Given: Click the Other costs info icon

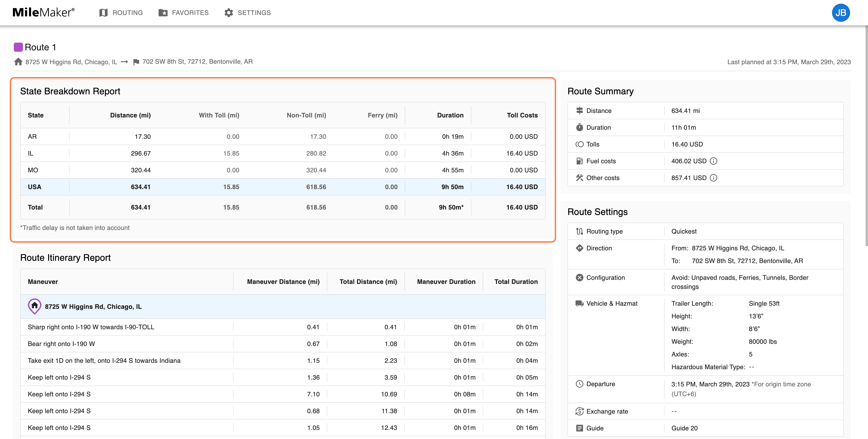Looking at the screenshot, I should [x=713, y=178].
